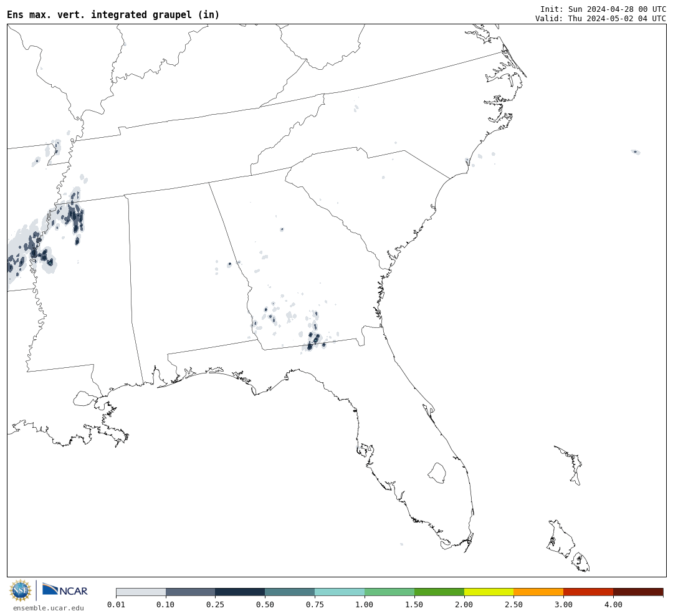Click the 2.00 colorbar tick label

click(x=464, y=604)
